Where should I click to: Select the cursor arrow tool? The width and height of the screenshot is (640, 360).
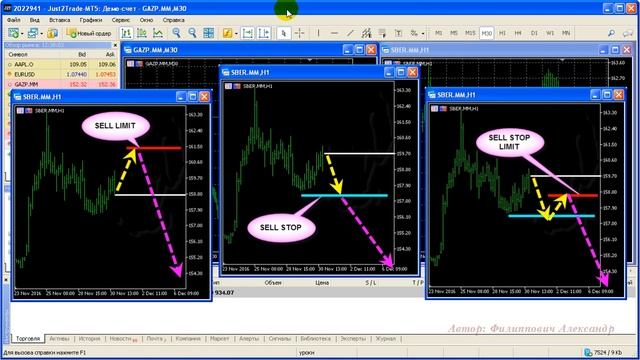[x=284, y=33]
